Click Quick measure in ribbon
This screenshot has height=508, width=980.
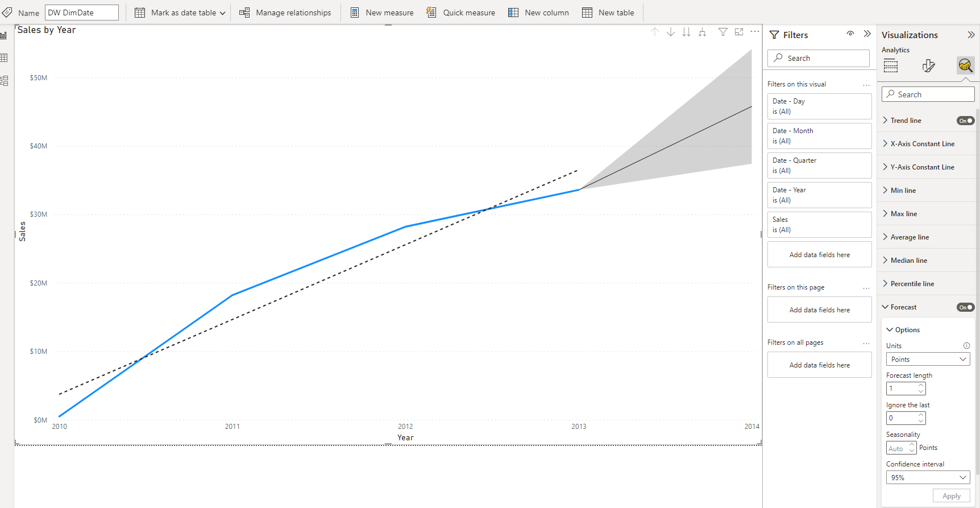coord(469,13)
